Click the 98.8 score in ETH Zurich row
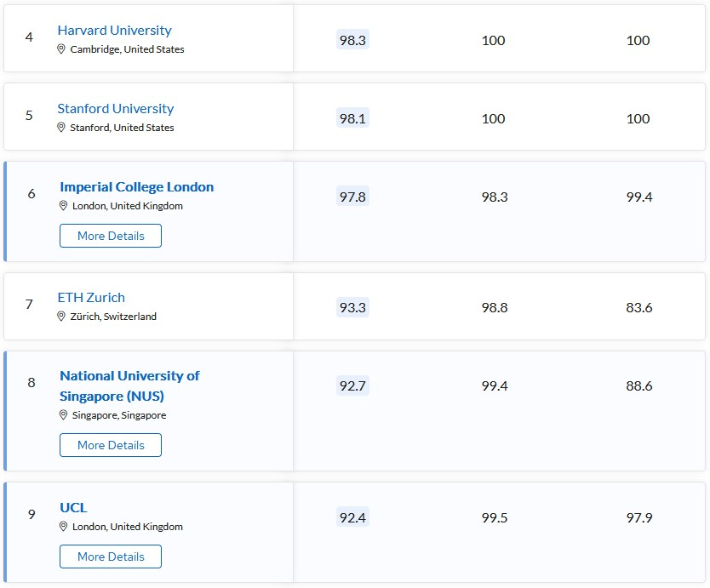 tap(495, 308)
